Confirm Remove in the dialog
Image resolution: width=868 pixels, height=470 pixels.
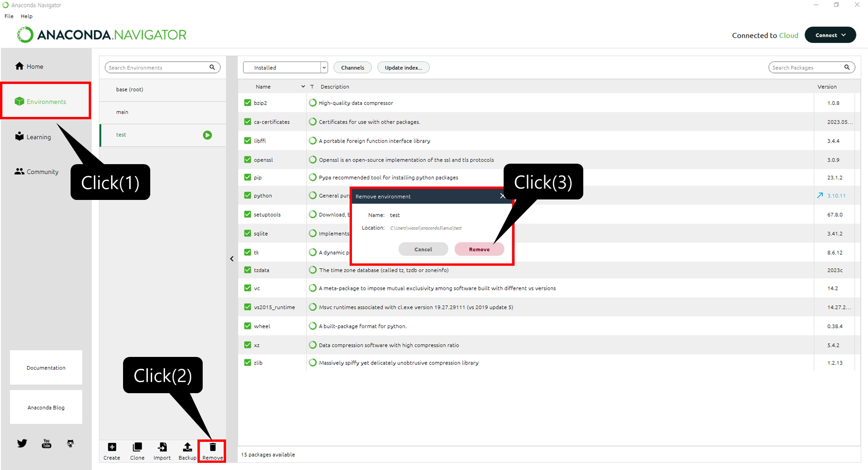coord(479,249)
